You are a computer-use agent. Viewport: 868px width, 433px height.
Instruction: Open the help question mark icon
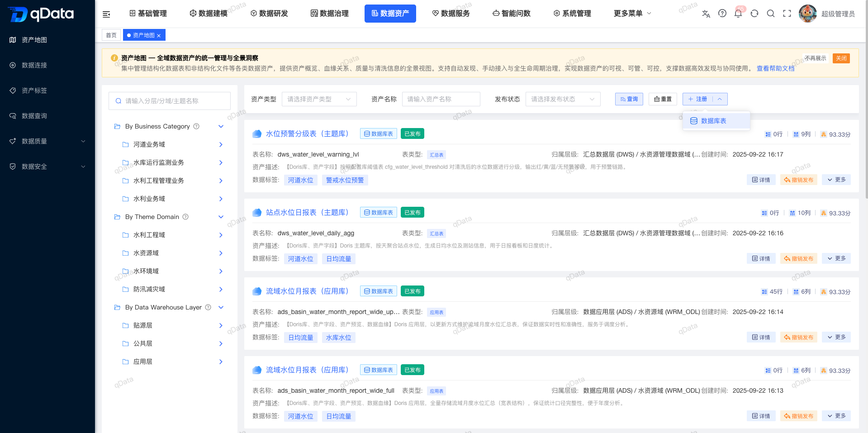coord(722,14)
